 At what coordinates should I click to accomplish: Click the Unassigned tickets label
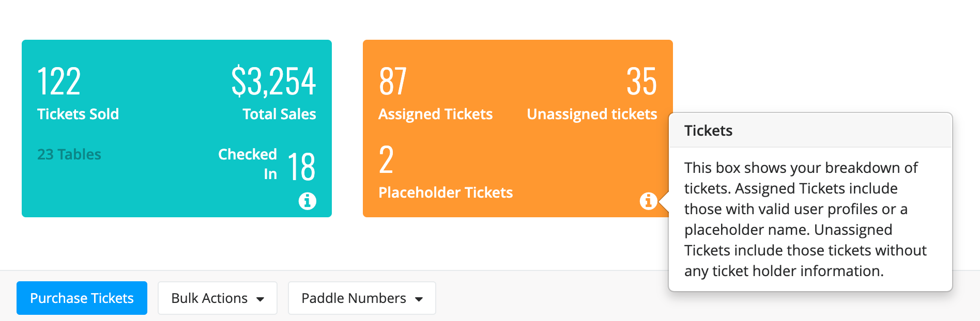pyautogui.click(x=592, y=114)
